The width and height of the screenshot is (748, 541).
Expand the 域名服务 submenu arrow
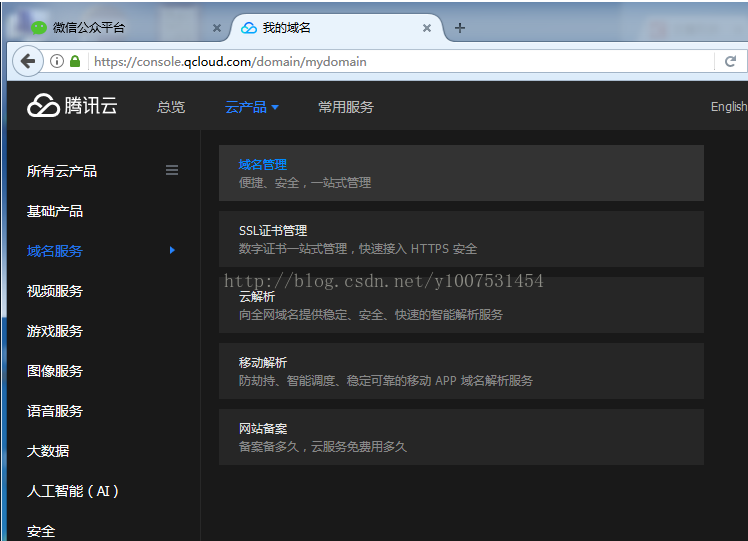pyautogui.click(x=172, y=250)
